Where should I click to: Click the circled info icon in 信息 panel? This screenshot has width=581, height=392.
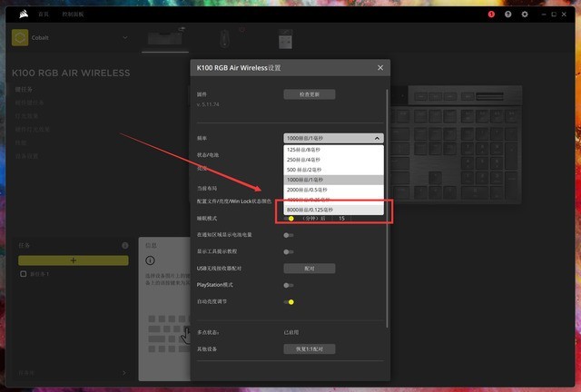[x=150, y=260]
